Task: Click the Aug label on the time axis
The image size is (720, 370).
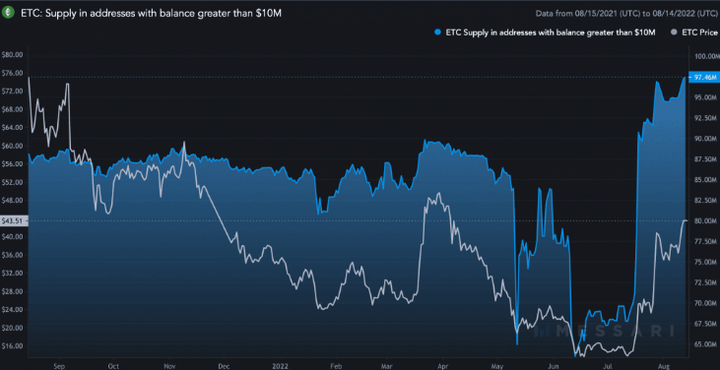Action: [663, 366]
